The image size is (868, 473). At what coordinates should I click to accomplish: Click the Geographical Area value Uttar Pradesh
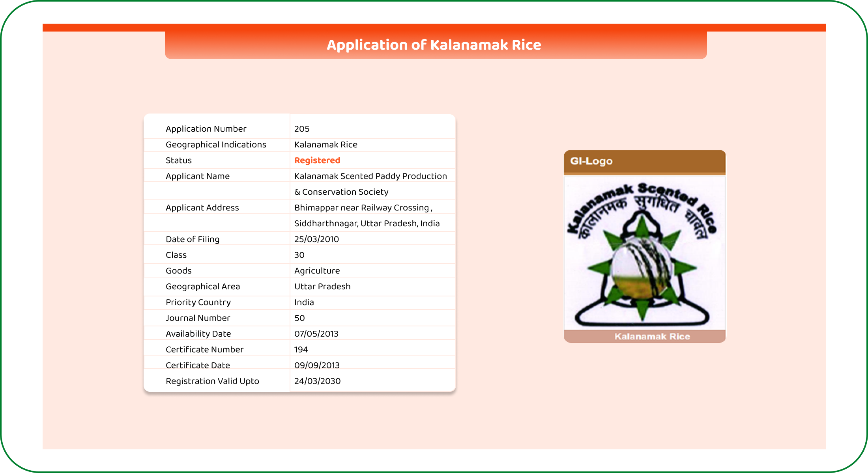click(x=322, y=287)
